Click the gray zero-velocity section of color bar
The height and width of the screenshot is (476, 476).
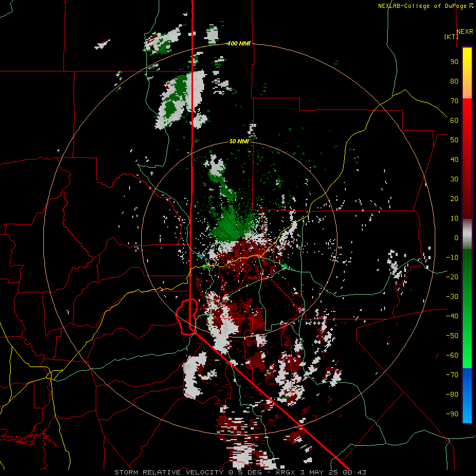[x=467, y=234]
